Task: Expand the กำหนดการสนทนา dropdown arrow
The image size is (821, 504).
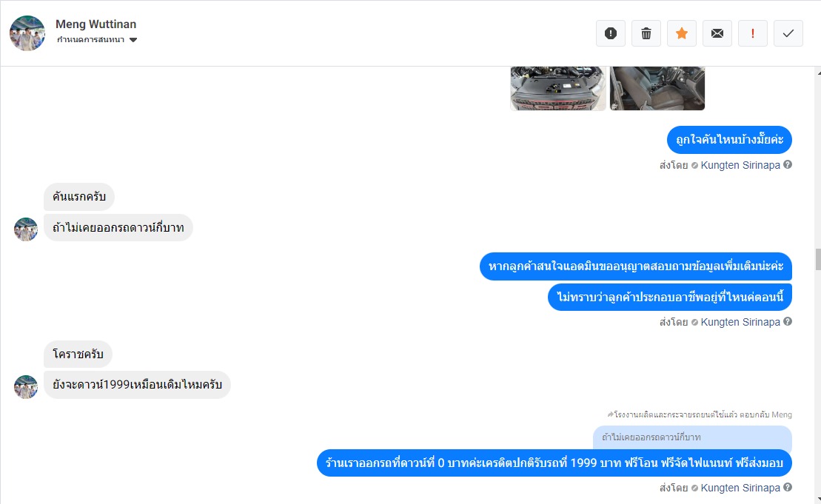Action: click(133, 40)
